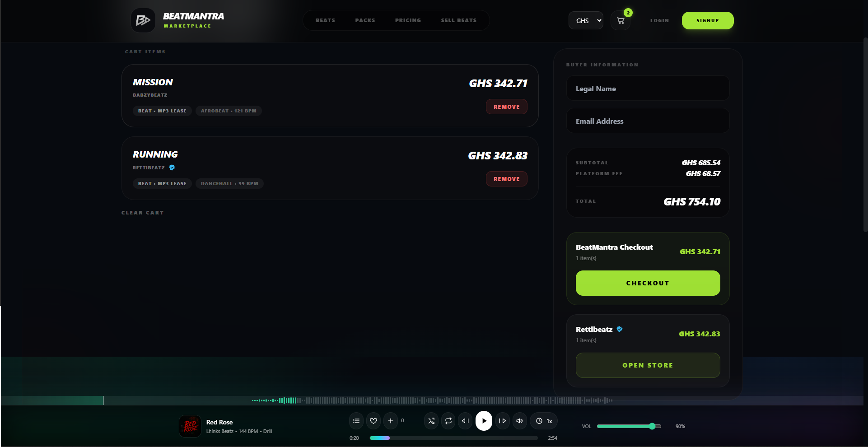This screenshot has width=868, height=447.
Task: Adjust the volume slider
Action: coord(629,426)
